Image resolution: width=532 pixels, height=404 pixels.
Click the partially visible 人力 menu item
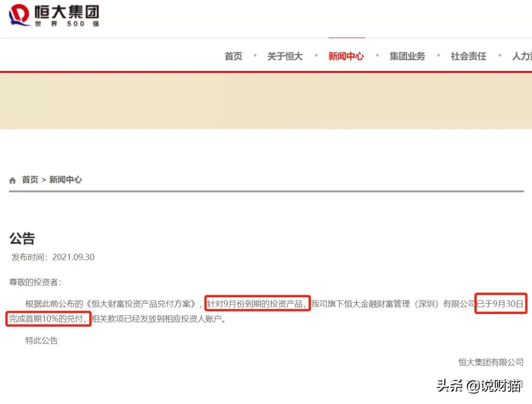(x=523, y=56)
